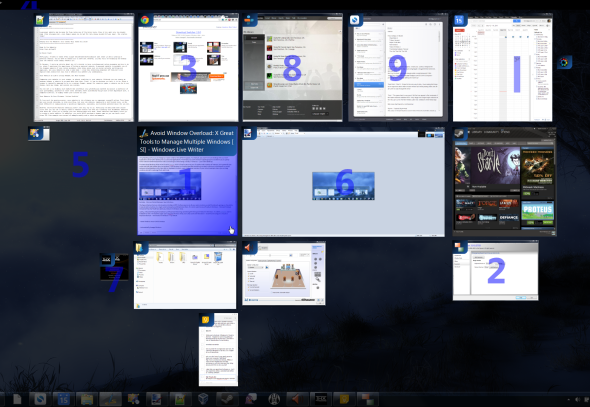This screenshot has width=590, height=407.
Task: Switch to the dialog window marked 2
Action: coord(495,270)
